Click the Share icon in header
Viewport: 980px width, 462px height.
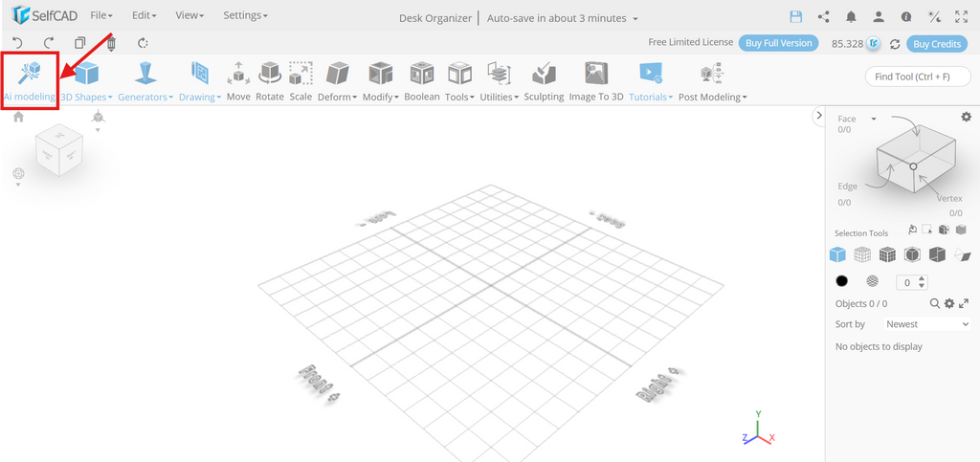824,17
